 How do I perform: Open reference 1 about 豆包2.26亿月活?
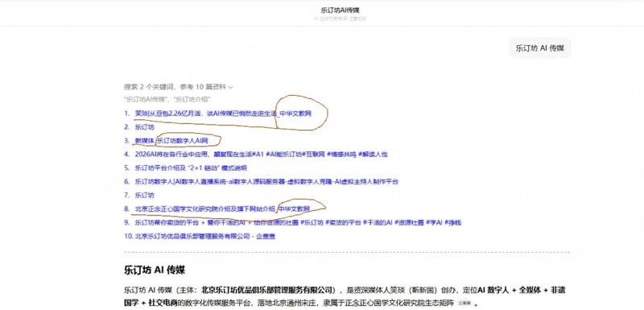[x=223, y=114]
